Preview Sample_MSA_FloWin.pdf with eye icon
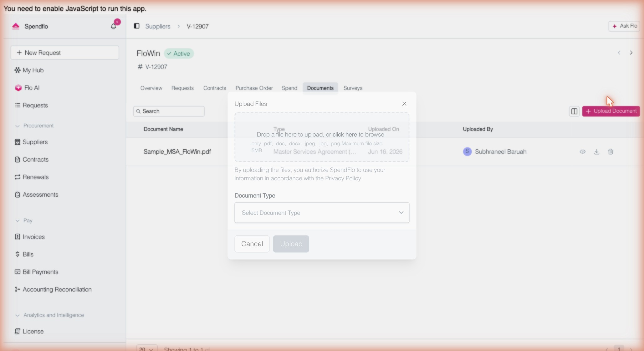Image resolution: width=644 pixels, height=351 pixels. (583, 152)
